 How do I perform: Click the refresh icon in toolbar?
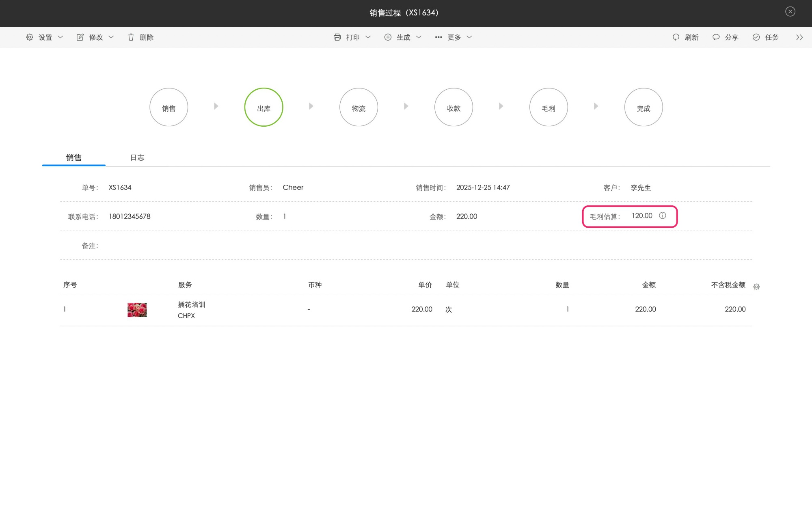coord(676,37)
